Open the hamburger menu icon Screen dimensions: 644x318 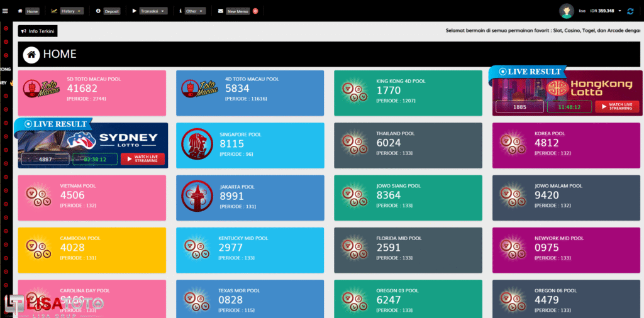[x=6, y=11]
